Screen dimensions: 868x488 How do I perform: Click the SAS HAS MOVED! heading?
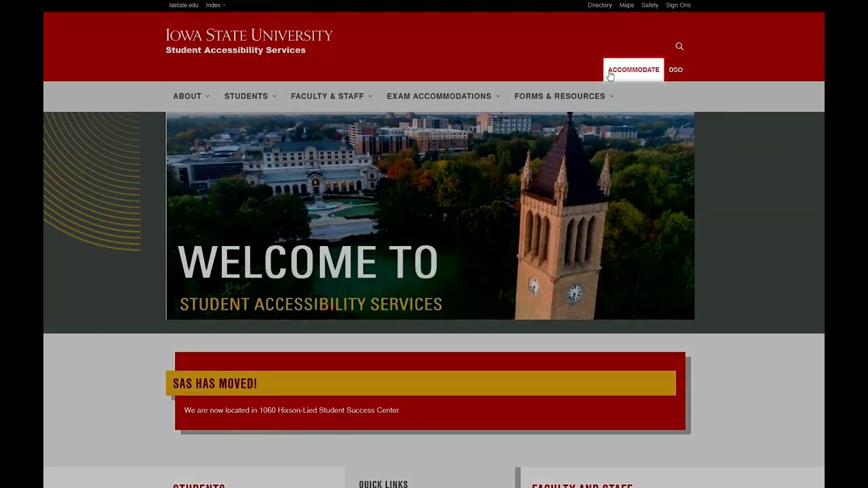pos(215,384)
